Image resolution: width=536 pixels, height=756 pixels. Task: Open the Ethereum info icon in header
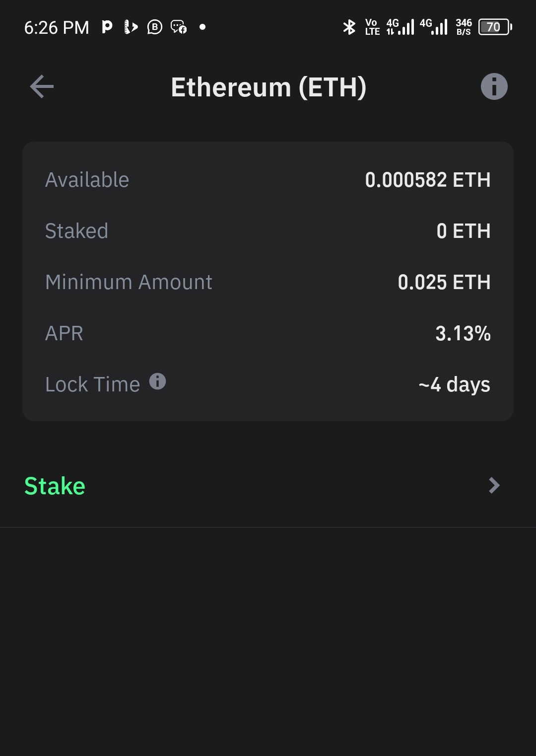(494, 86)
